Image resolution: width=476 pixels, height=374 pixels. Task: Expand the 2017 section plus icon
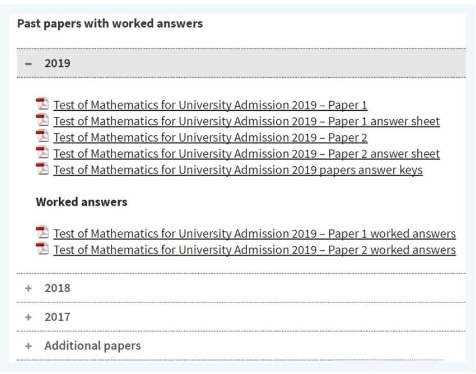click(29, 317)
